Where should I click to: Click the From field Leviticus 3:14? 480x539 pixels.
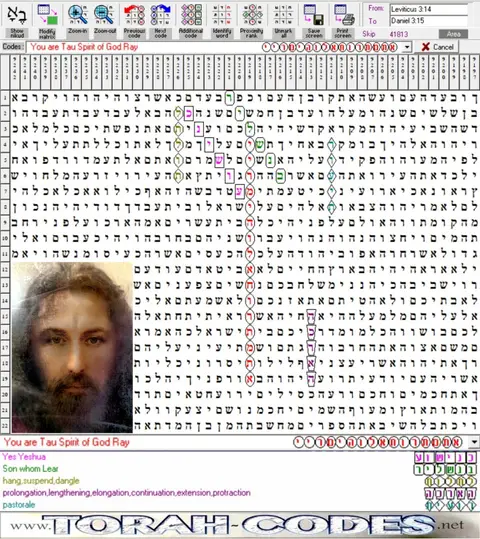tap(428, 9)
